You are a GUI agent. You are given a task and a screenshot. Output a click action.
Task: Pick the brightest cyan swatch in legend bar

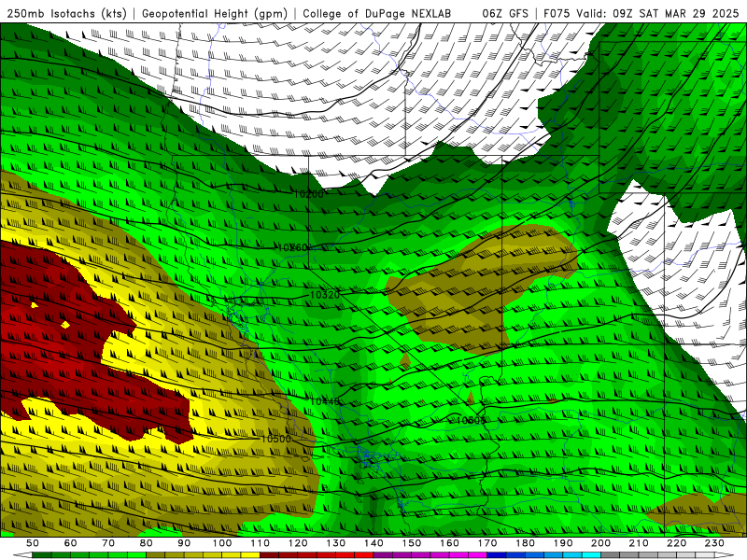click(x=591, y=554)
